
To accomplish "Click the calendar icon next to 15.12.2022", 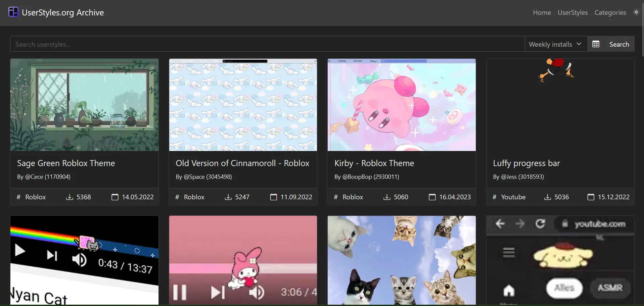I will pos(591,197).
